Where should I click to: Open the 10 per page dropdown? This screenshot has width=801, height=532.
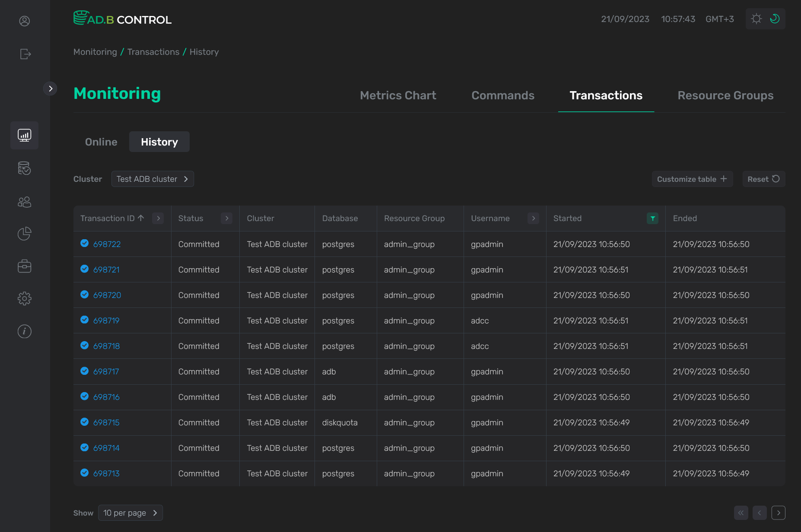[x=130, y=513]
